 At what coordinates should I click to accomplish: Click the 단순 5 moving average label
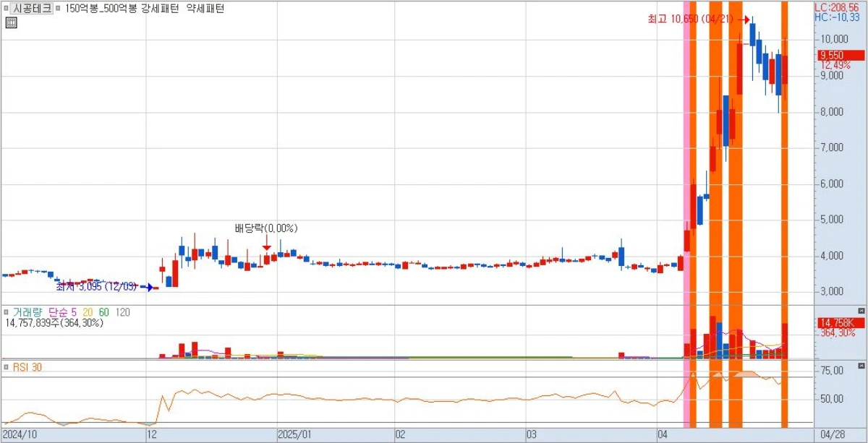[x=62, y=312]
